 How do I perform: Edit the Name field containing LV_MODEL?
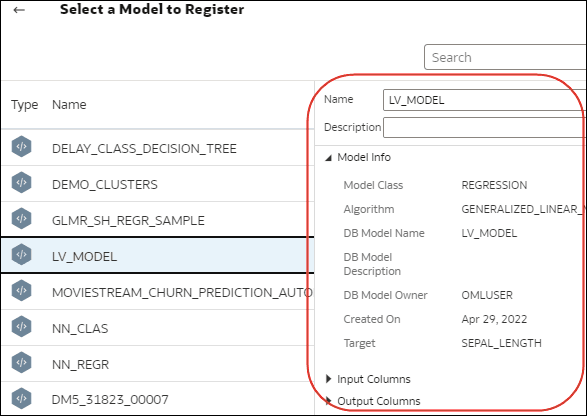[x=485, y=100]
